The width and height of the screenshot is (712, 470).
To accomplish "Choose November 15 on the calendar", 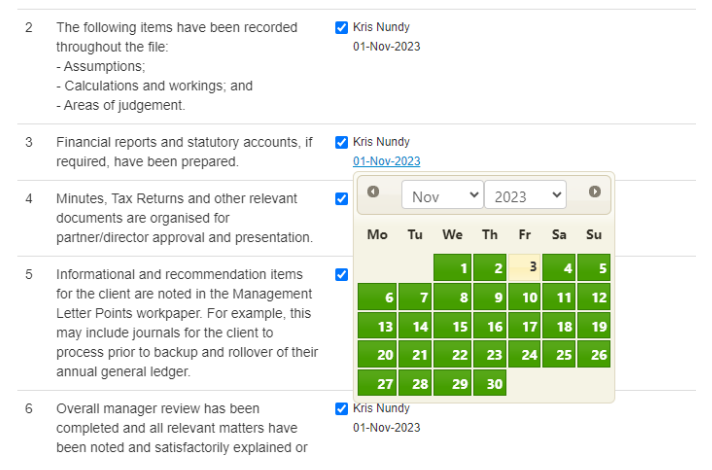I will click(x=452, y=326).
